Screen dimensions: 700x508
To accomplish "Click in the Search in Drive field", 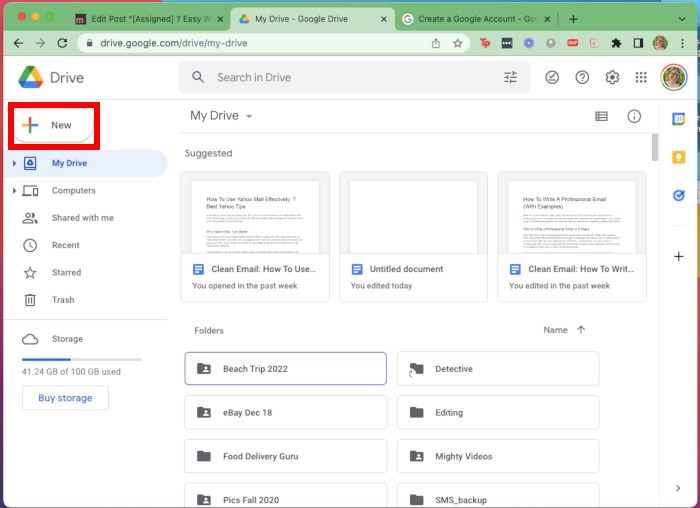I will (x=354, y=77).
